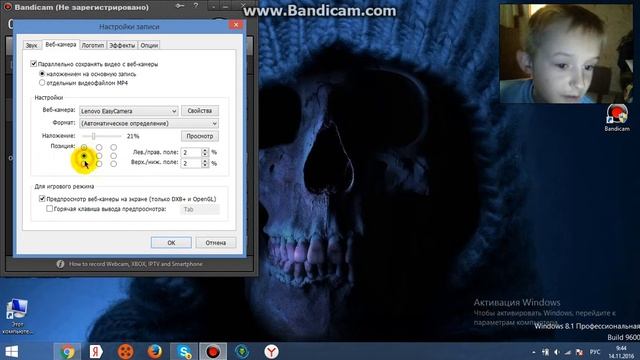Click the Просмотр preview button

coord(200,136)
